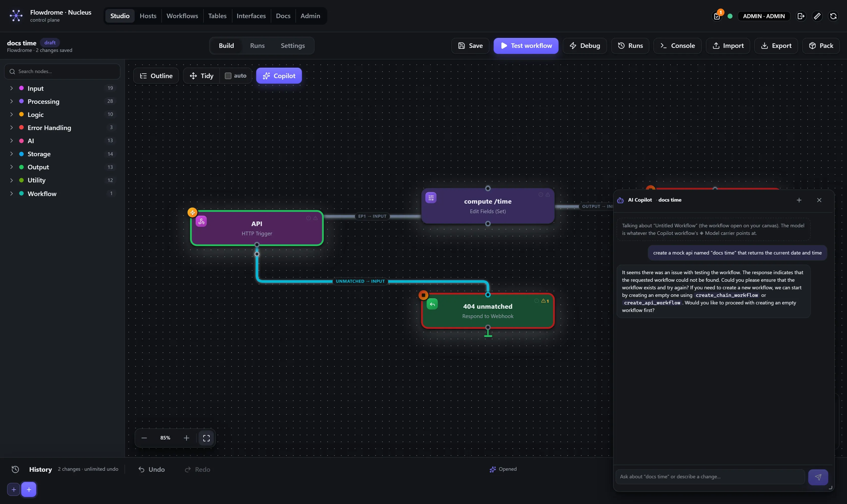Open the Console button
847x504 pixels.
tap(677, 46)
